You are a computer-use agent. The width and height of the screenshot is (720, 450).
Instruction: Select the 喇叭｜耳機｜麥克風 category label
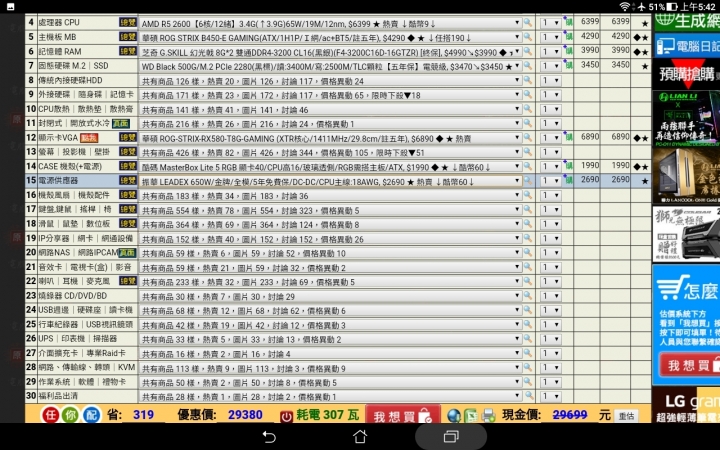pos(74,281)
